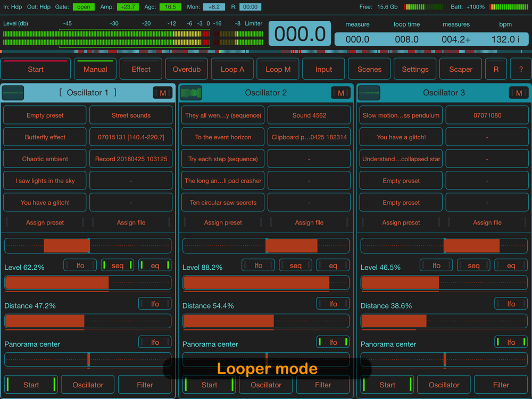Click the Oscillator 2 waveform icon
The image size is (532, 399).
pos(191,93)
